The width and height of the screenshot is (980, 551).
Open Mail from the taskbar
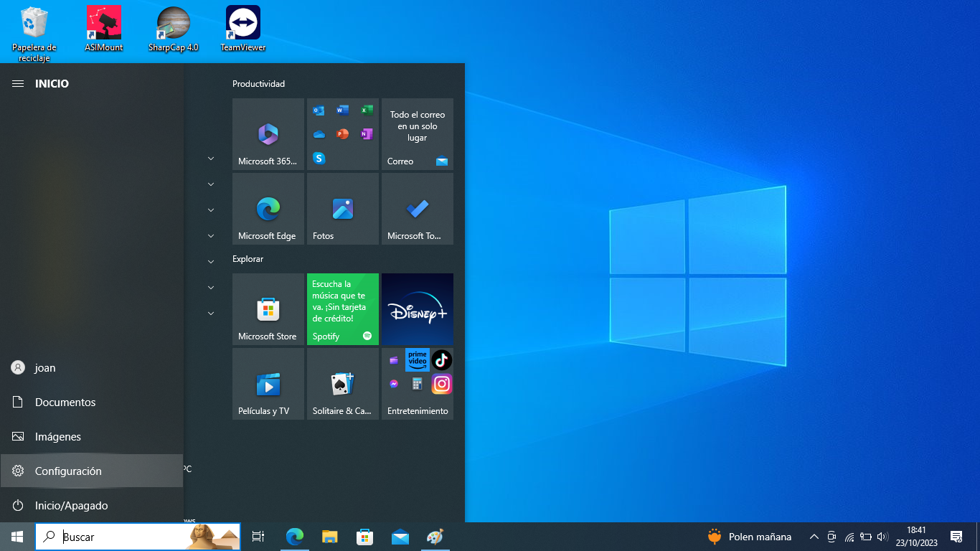400,537
